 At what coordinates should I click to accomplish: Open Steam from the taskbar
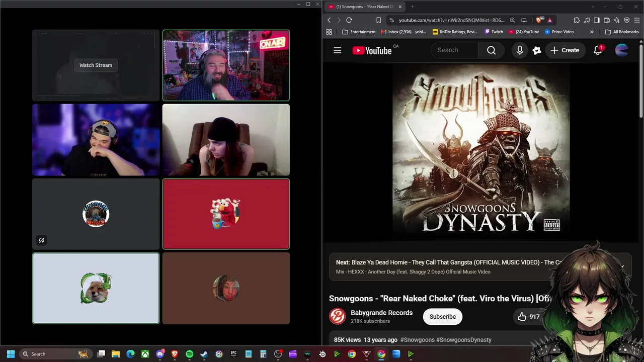pyautogui.click(x=204, y=354)
